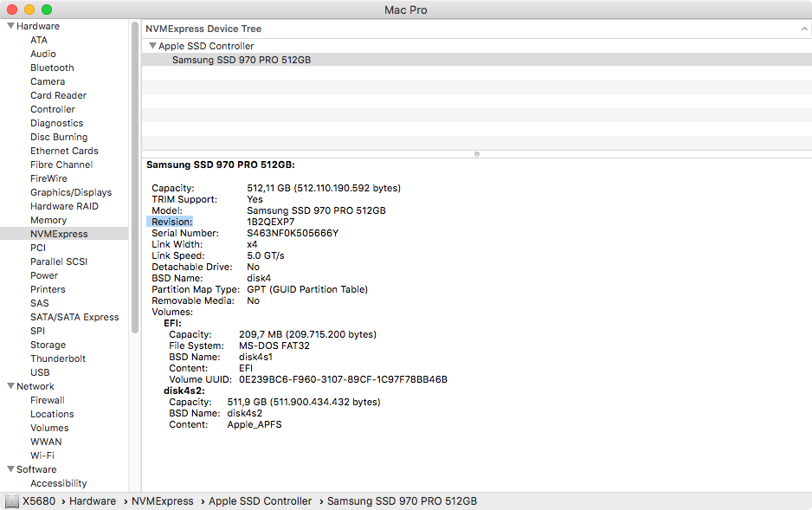Open WWAN network entry

(x=46, y=442)
